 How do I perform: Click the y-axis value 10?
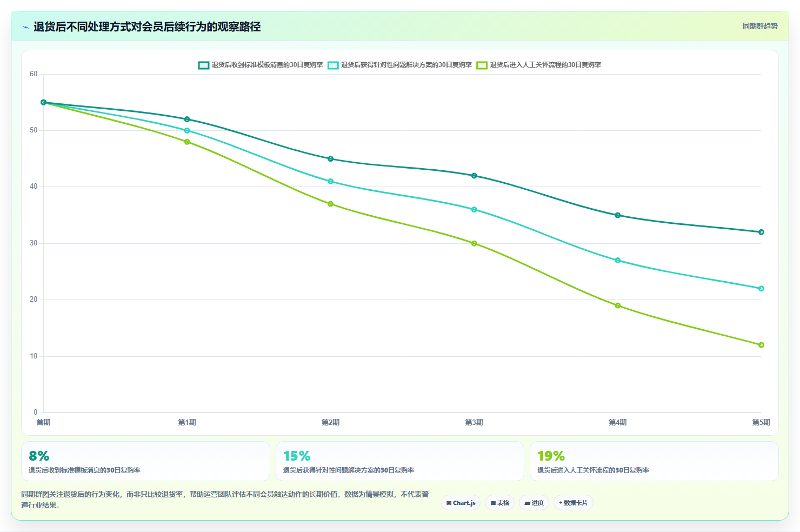pos(34,356)
